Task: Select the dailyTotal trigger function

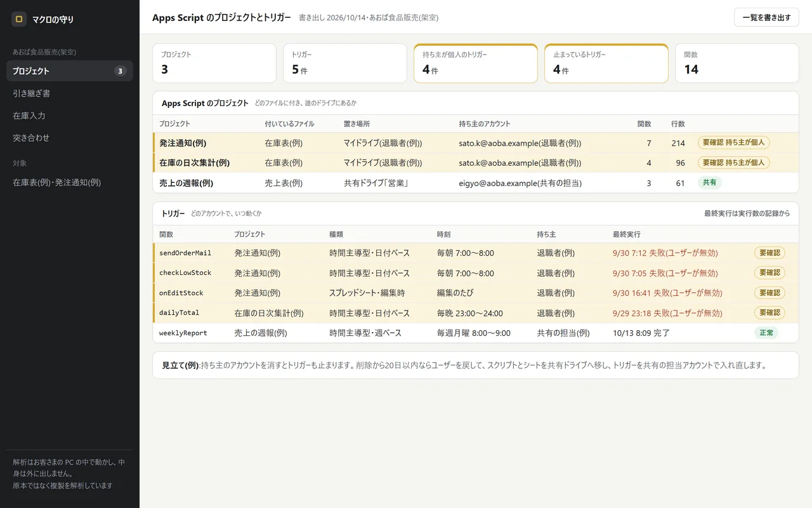Action: click(179, 313)
